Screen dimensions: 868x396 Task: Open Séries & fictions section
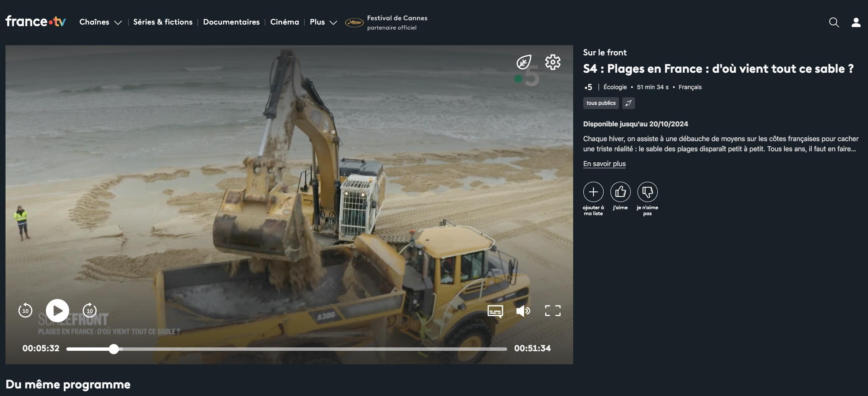click(163, 22)
